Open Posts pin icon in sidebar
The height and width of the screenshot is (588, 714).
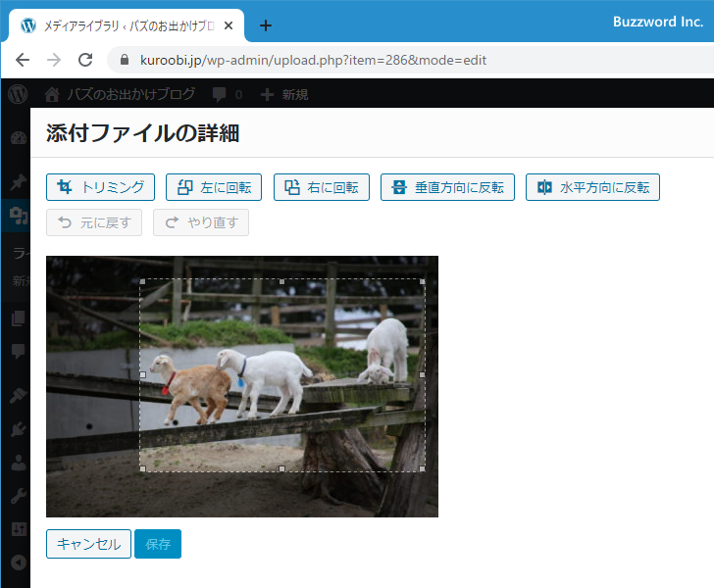point(19,182)
